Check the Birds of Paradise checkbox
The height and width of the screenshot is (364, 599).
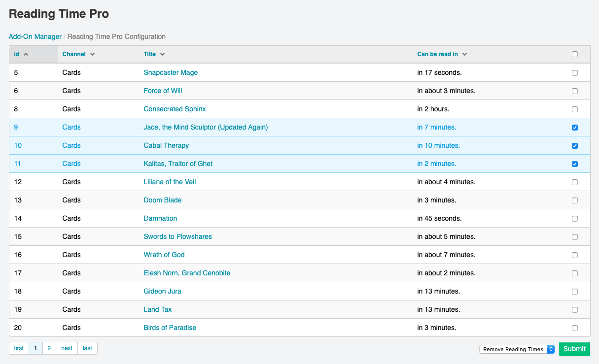(575, 328)
